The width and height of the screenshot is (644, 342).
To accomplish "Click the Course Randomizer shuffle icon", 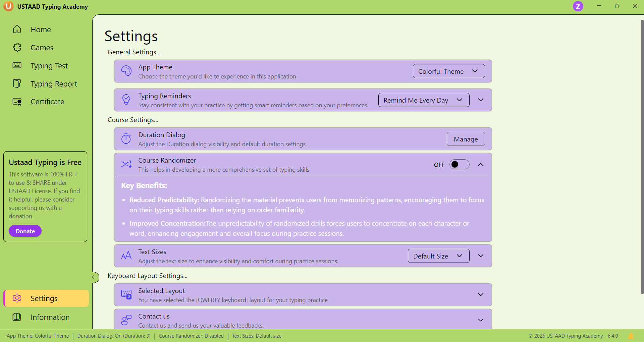I will coord(126,164).
